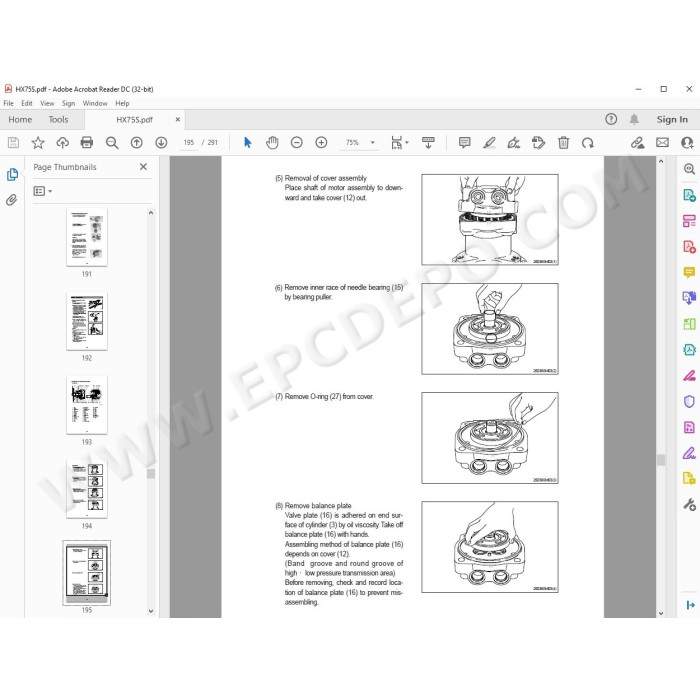Open the Edit menu

click(27, 103)
